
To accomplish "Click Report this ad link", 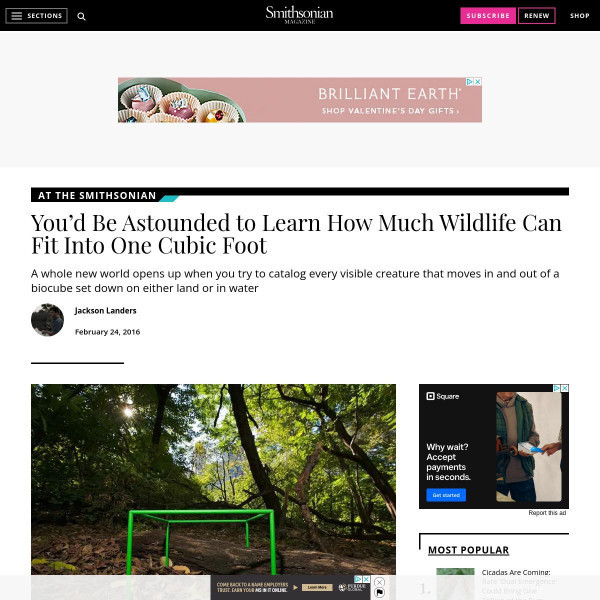I will pos(547,513).
